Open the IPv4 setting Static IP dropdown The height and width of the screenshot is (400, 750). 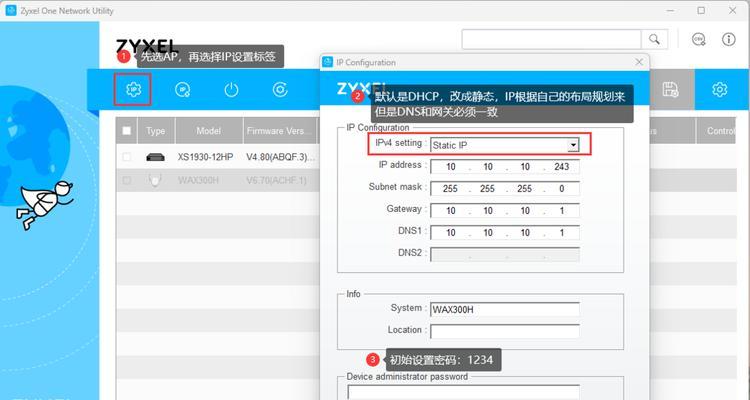tap(505, 145)
